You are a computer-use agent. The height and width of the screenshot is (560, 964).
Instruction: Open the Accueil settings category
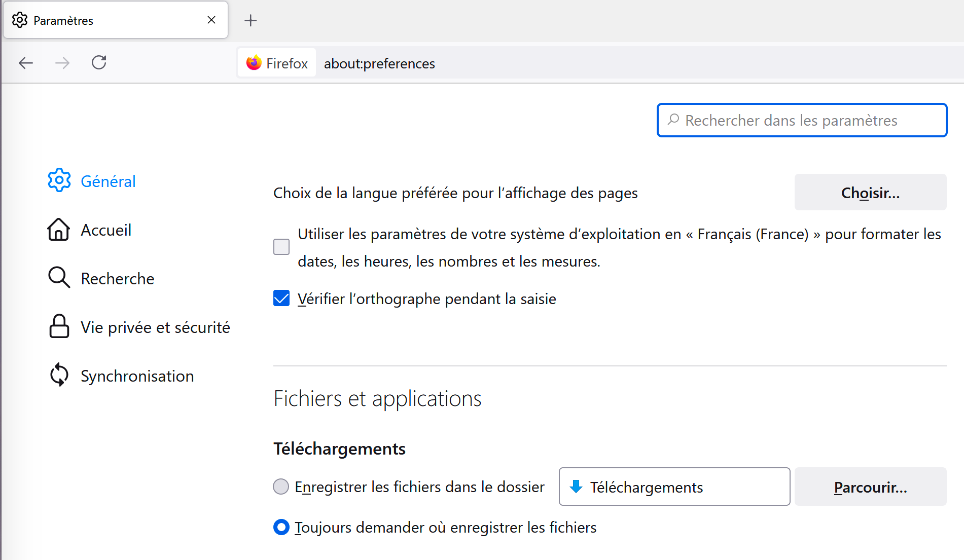[90, 230]
